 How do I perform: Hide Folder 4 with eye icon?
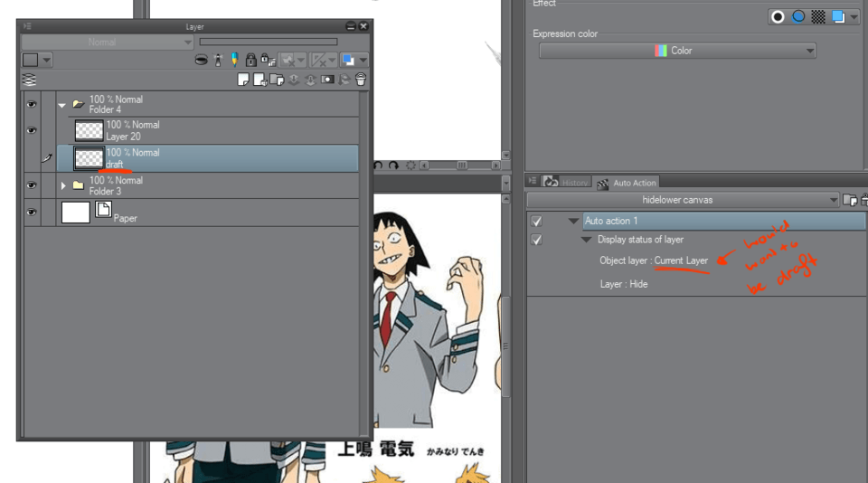[32, 104]
